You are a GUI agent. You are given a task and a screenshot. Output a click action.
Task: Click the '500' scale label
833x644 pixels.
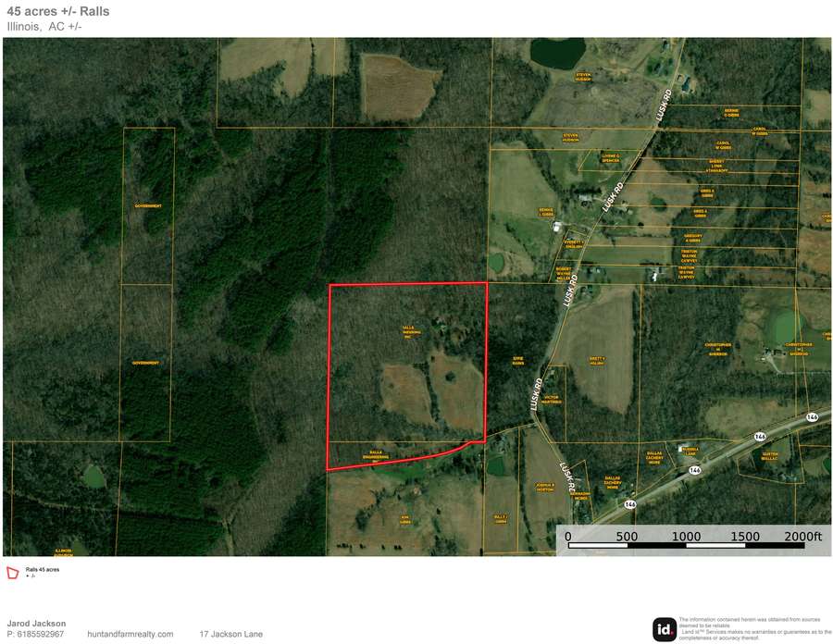[x=627, y=537]
